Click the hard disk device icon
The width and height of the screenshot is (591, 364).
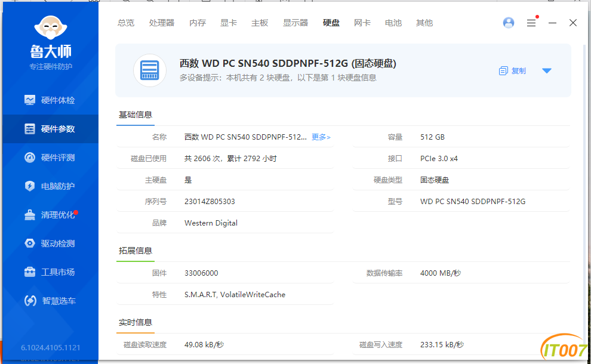click(x=150, y=70)
